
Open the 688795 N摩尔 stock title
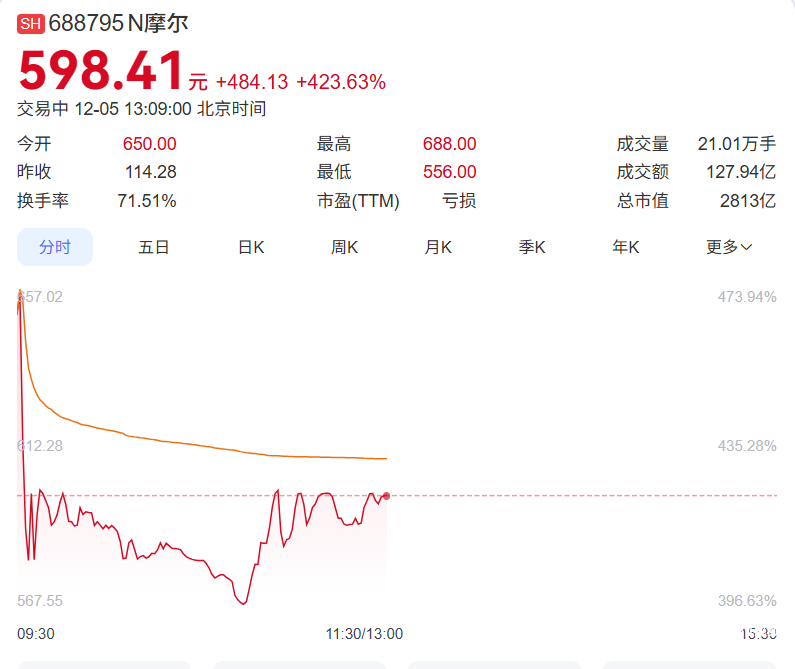pos(118,23)
